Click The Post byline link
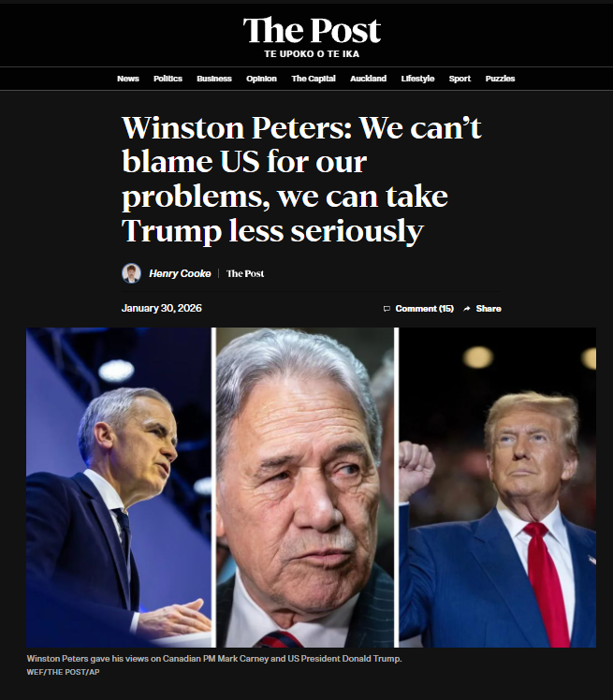 245,273
